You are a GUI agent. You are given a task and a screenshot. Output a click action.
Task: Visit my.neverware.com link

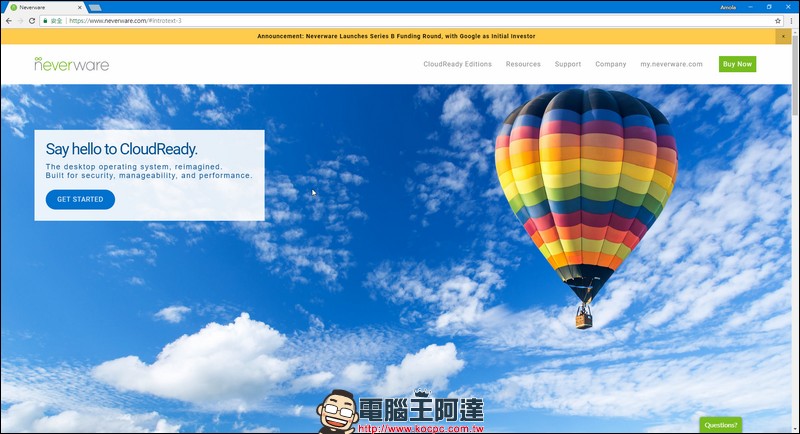(x=671, y=64)
